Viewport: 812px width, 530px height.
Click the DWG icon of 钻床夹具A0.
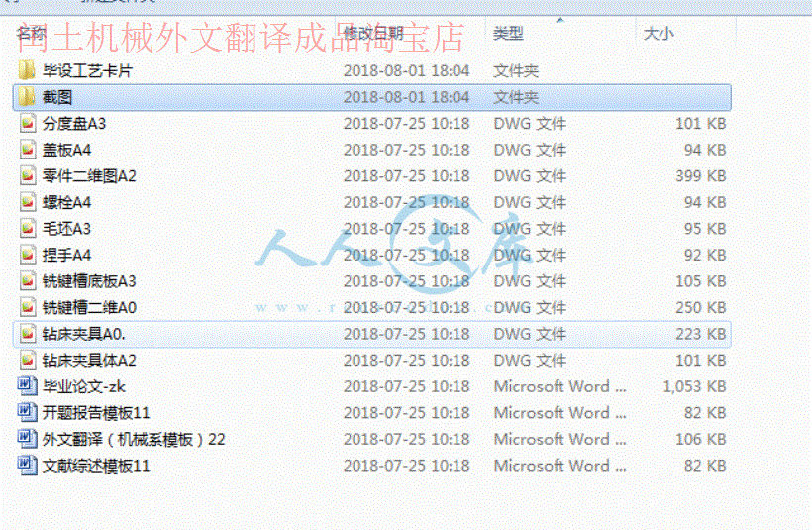tap(28, 334)
